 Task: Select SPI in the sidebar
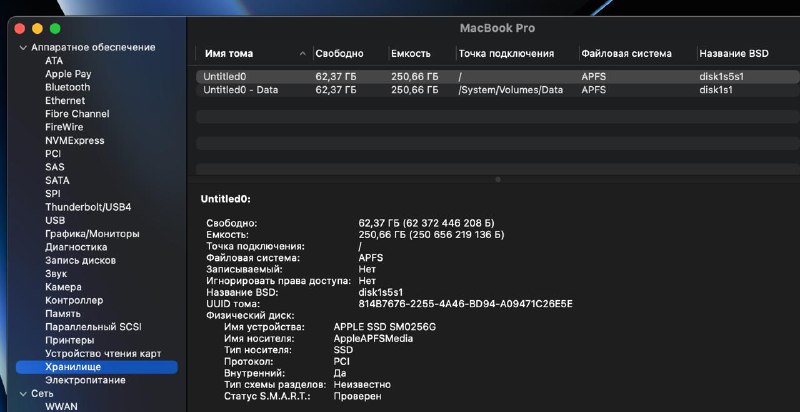(53, 194)
